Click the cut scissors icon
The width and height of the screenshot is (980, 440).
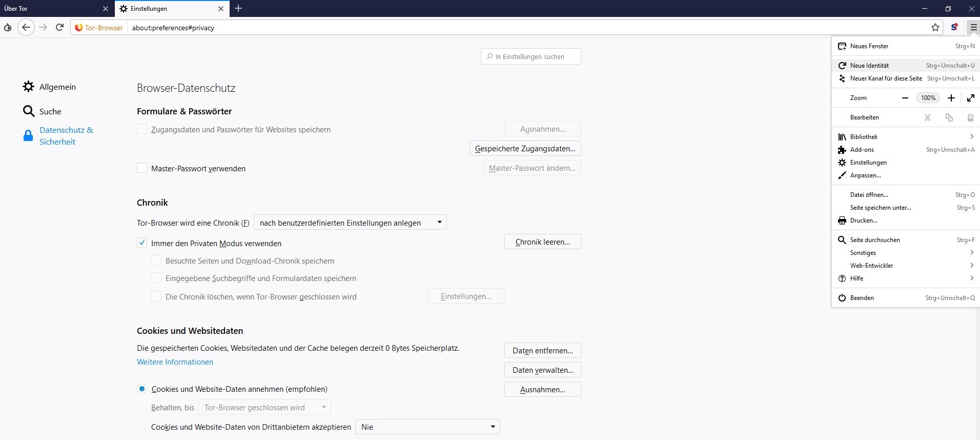click(x=928, y=117)
